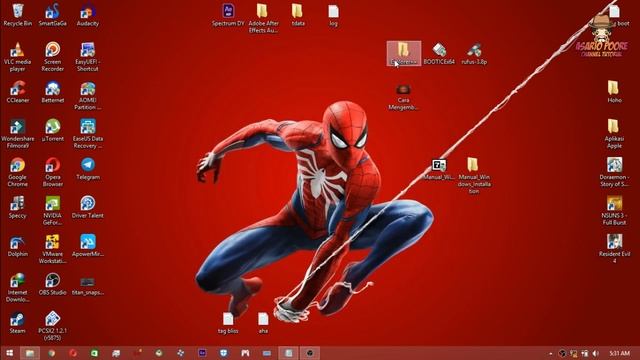The image size is (640, 360).
Task: Open the Windows Start menu
Action: click(9, 353)
